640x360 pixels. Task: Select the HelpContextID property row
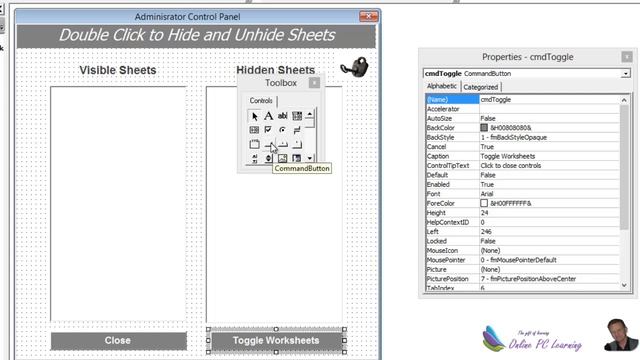(522, 222)
